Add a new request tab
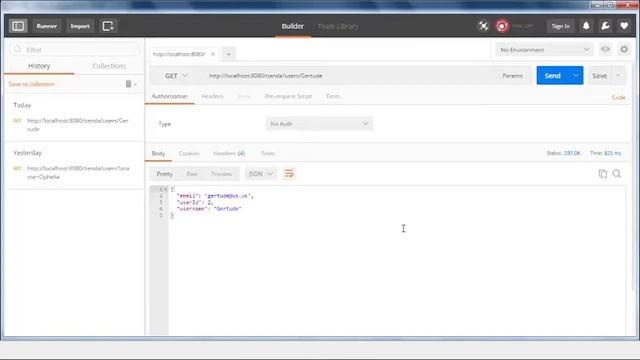Screen dimensions: 640x360 (x=229, y=54)
